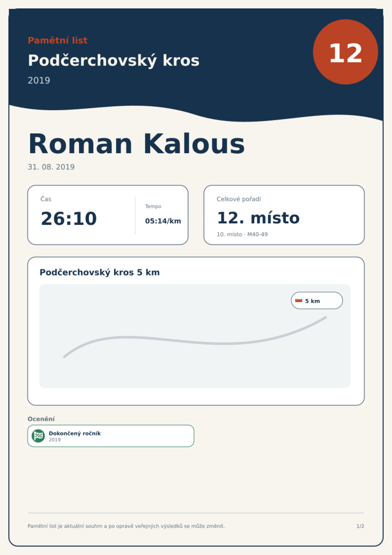The height and width of the screenshot is (555, 392).
Task: Click the Podčerchovský kros 5 km route title
Action: (x=100, y=272)
